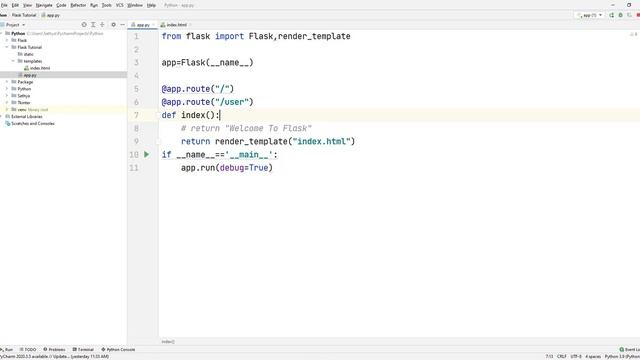Select index.html in the project tree
This screenshot has height=360, width=640.
tap(37, 68)
